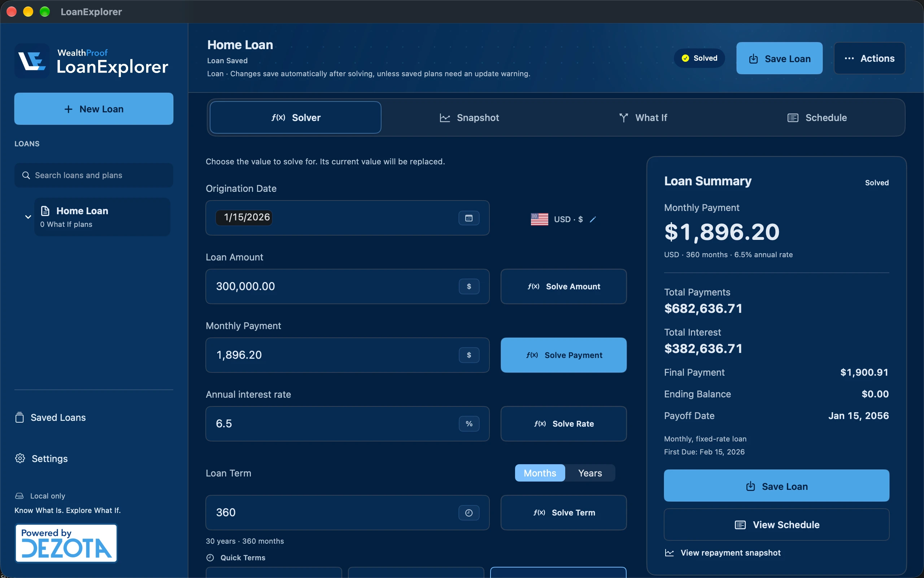Click Save Loan in Loan Summary panel
The width and height of the screenshot is (924, 578).
777,486
